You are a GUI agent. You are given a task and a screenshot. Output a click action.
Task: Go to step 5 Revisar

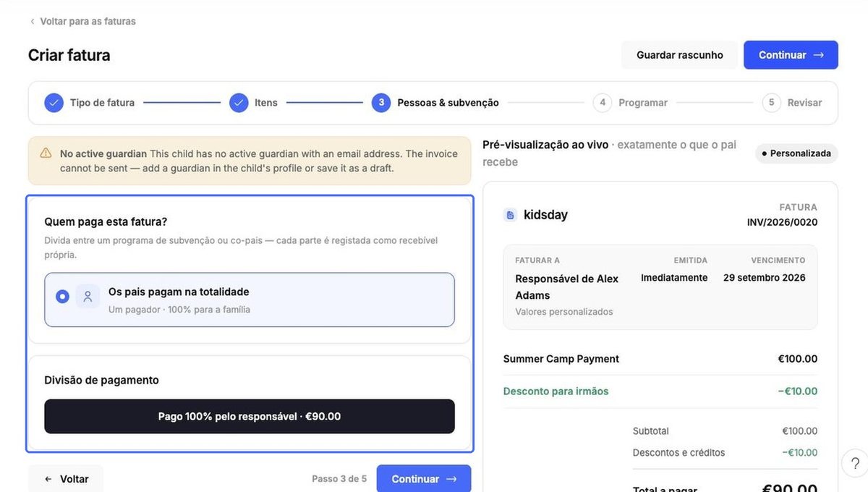tap(792, 103)
